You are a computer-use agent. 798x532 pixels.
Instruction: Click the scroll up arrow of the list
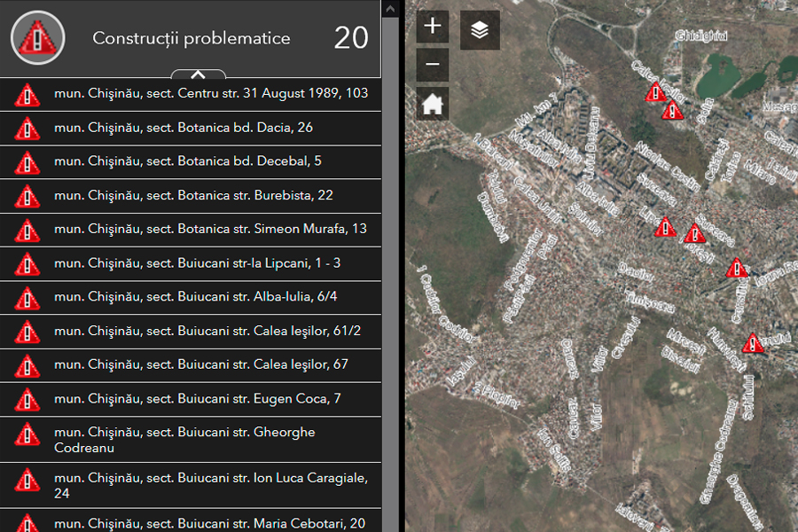click(x=390, y=8)
